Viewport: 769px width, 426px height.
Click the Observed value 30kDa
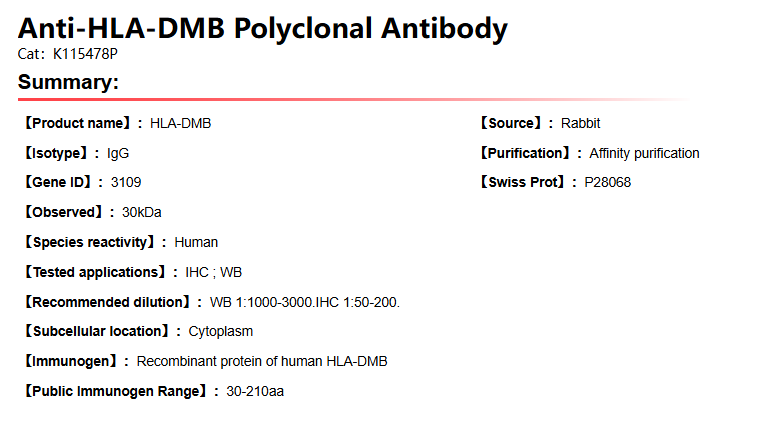[x=142, y=212]
